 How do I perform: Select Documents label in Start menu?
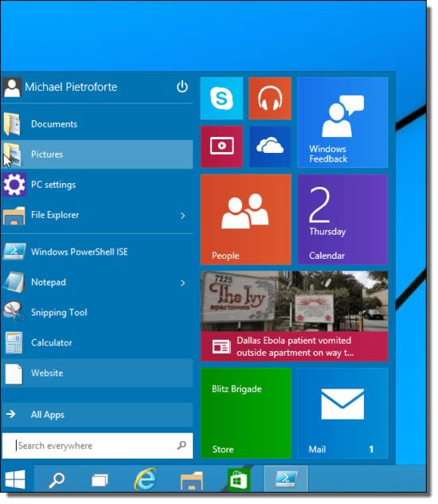(54, 124)
